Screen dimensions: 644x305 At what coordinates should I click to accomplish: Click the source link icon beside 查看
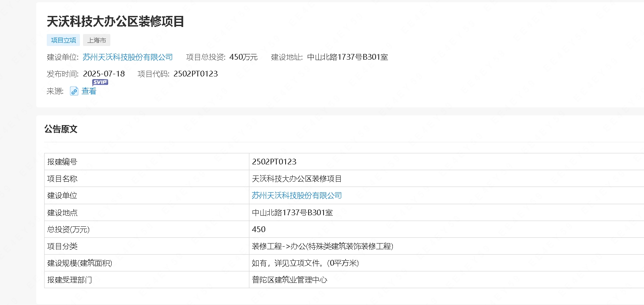coord(74,91)
